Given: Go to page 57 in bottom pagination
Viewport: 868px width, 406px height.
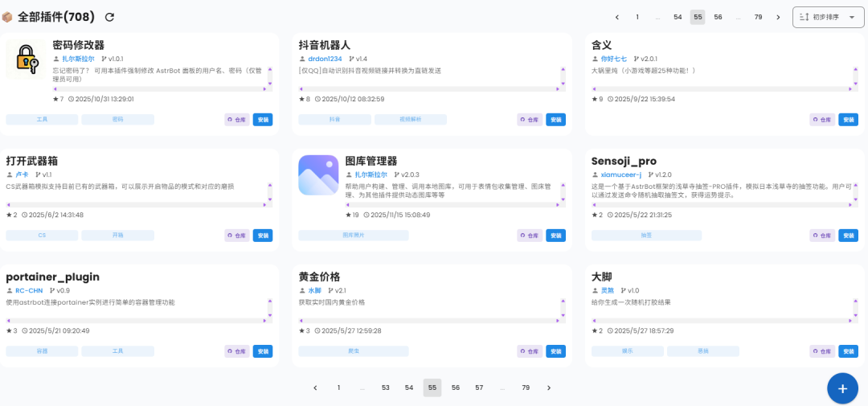Looking at the screenshot, I should coord(479,388).
